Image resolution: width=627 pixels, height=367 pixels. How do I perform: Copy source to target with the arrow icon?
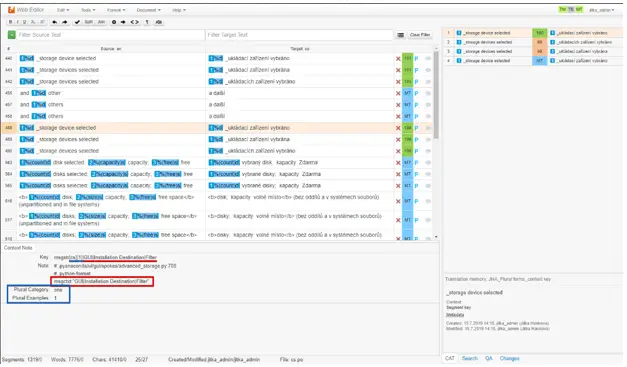(123, 22)
